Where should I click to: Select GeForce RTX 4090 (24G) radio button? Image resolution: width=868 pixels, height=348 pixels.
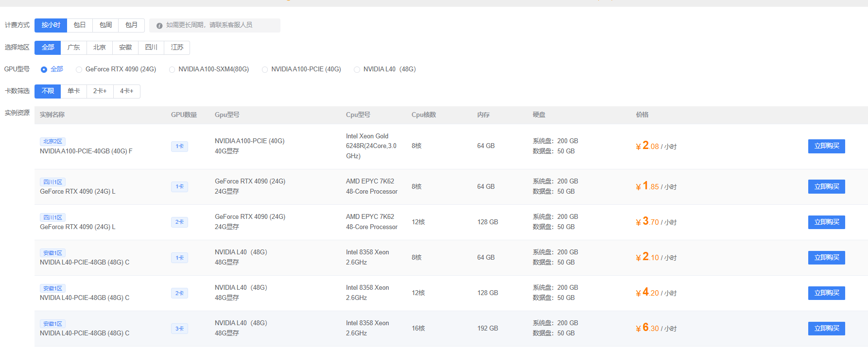[79, 69]
